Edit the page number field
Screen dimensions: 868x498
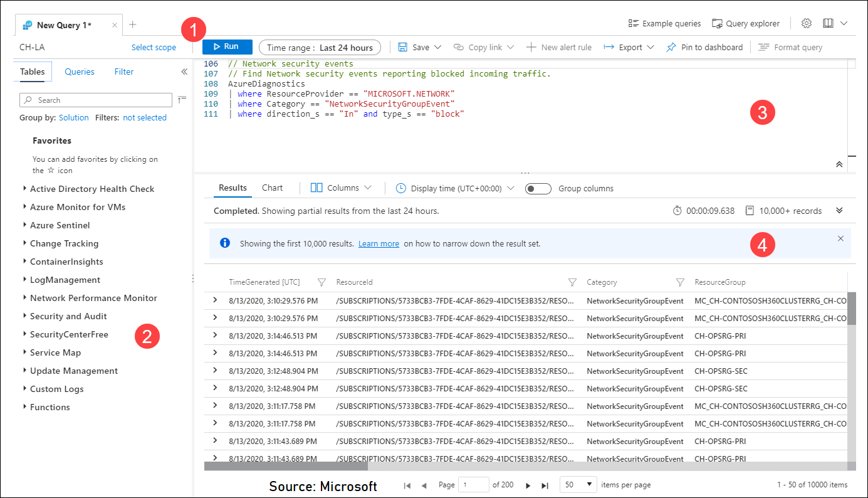pyautogui.click(x=474, y=484)
